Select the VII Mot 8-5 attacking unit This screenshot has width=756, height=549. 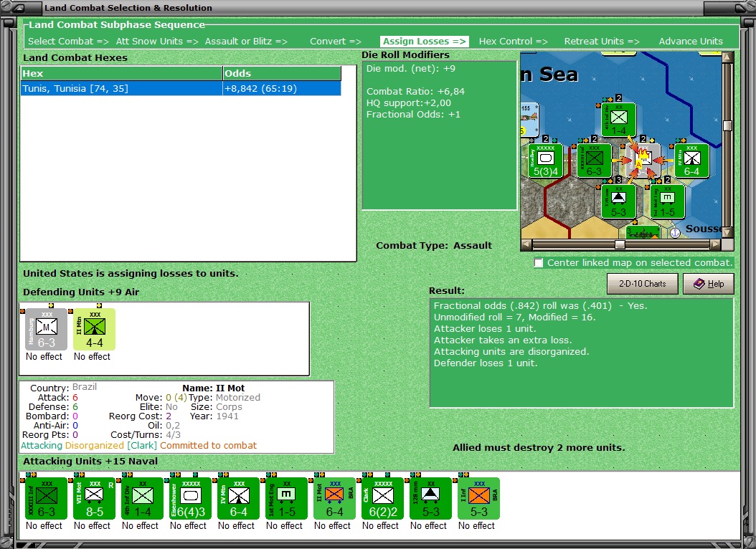pos(94,498)
